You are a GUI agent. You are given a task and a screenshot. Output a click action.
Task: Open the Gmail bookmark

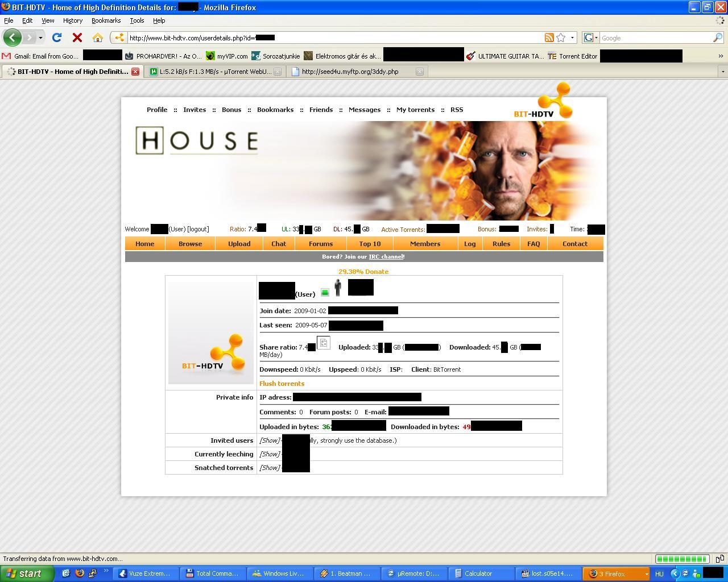40,56
